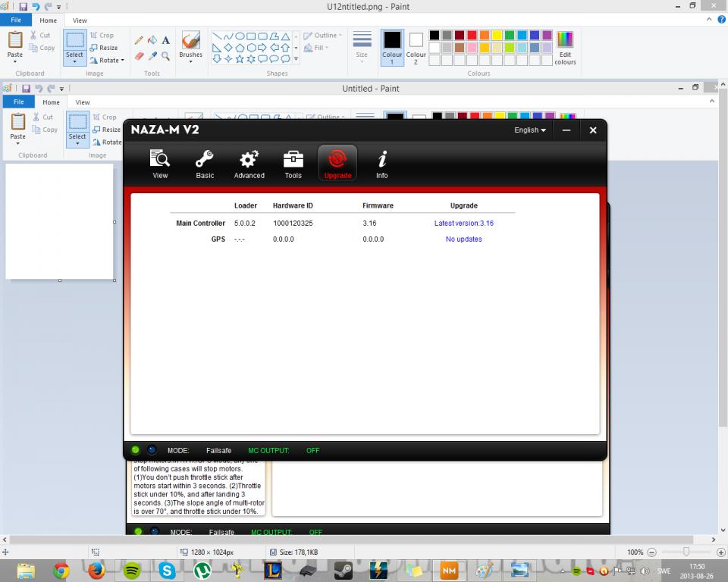Open the English language dropdown
The image size is (728, 582).
coord(530,130)
